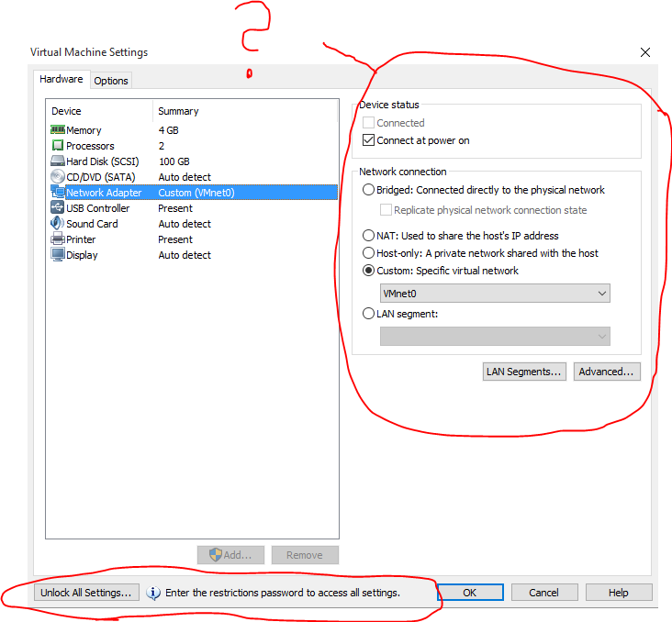The width and height of the screenshot is (672, 622).
Task: Open the VMnet0 virtual network dropdown
Action: coord(495,294)
